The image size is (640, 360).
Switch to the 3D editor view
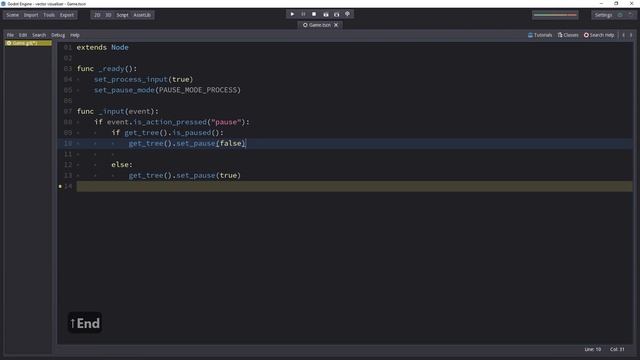coord(108,15)
